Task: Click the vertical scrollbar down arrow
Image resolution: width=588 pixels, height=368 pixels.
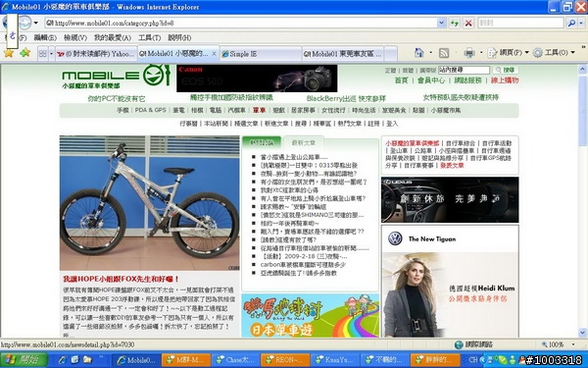Action: [582, 333]
